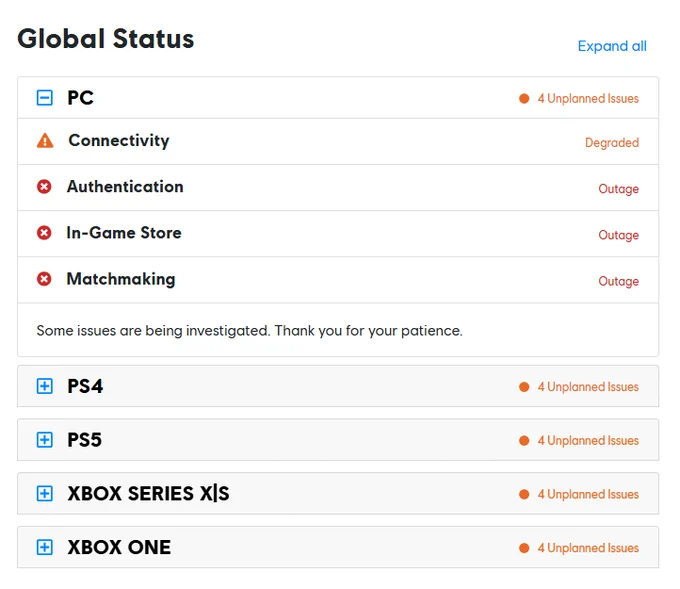Expand the PS5 section plus icon
Viewport: 680px width, 589px height.
(x=44, y=439)
